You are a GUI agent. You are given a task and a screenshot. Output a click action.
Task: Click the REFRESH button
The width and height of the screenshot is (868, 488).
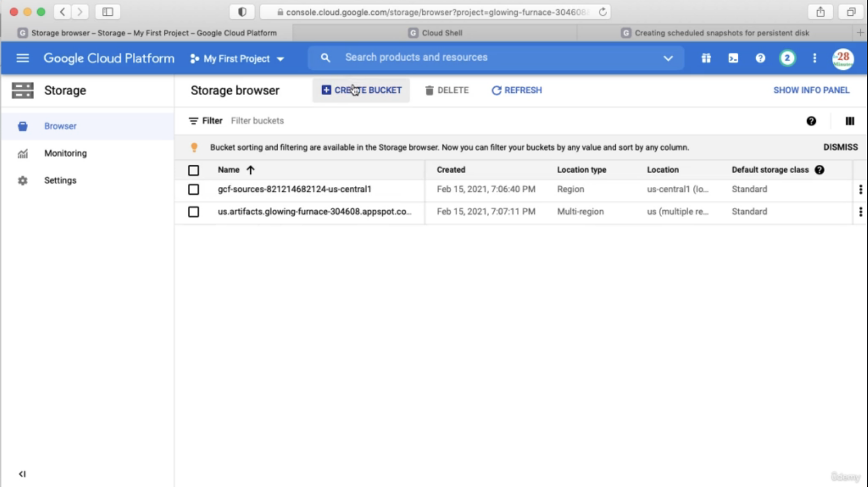517,90
